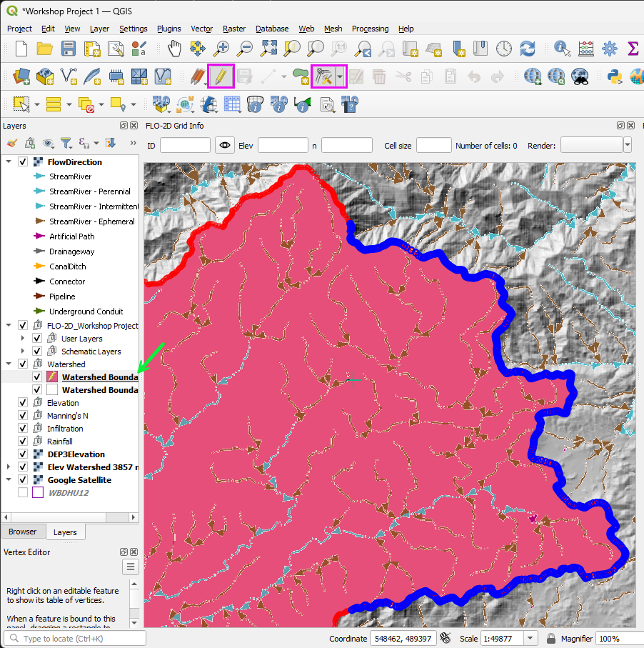This screenshot has width=644, height=648.
Task: Expand the Schematic Layers group
Action: coord(24,352)
